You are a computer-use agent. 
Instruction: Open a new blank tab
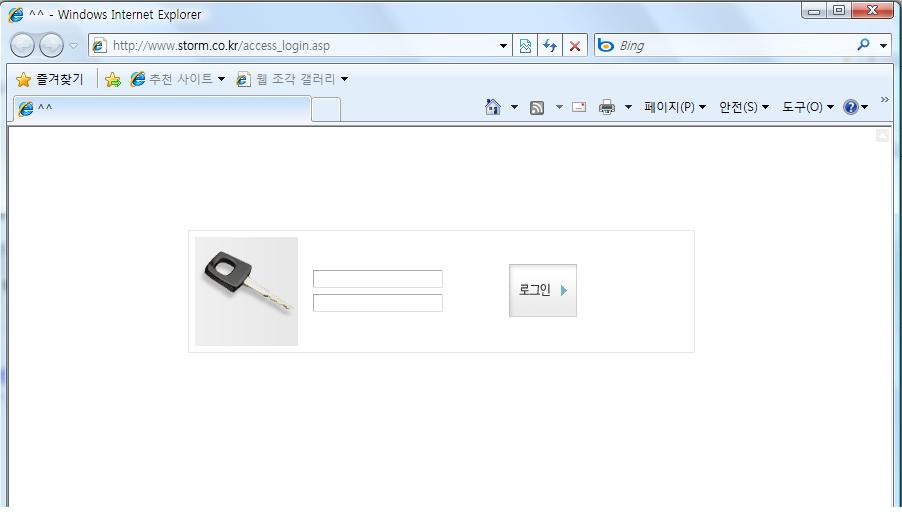click(326, 110)
